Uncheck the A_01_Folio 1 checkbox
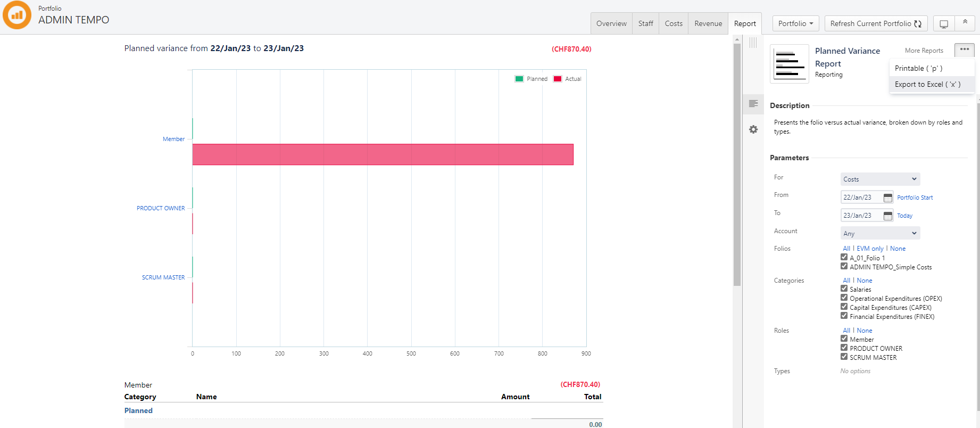The image size is (980, 428). pyautogui.click(x=844, y=258)
